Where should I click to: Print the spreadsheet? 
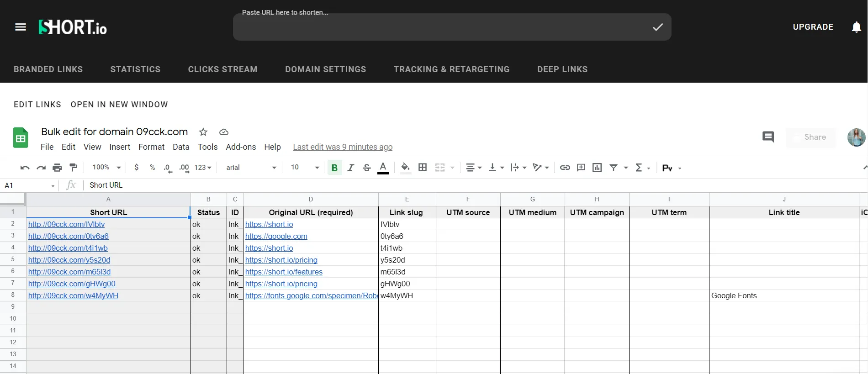[x=57, y=168]
